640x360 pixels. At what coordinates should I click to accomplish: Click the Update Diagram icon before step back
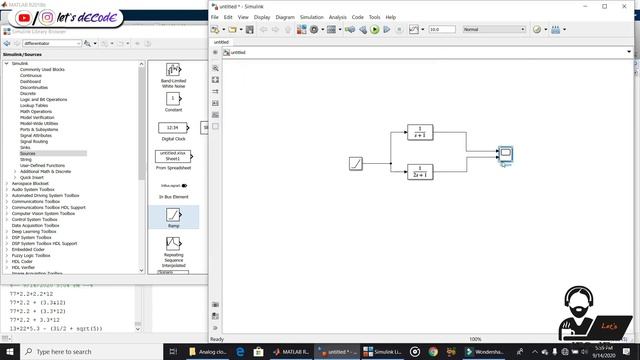tap(350, 29)
